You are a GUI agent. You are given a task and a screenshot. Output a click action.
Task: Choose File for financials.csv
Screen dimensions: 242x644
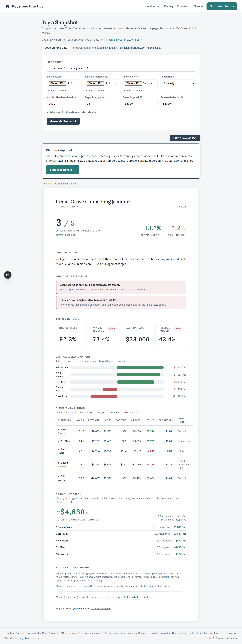point(133,83)
